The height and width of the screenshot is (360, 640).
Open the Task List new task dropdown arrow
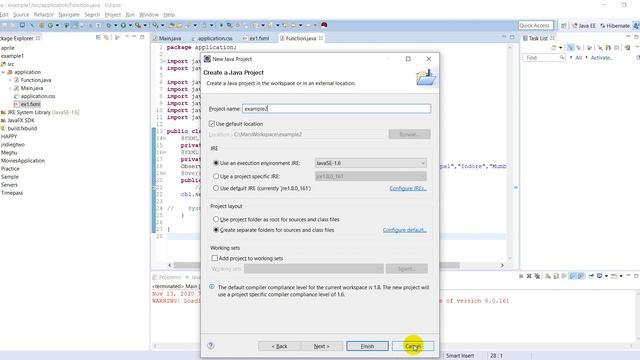pyautogui.click(x=560, y=48)
